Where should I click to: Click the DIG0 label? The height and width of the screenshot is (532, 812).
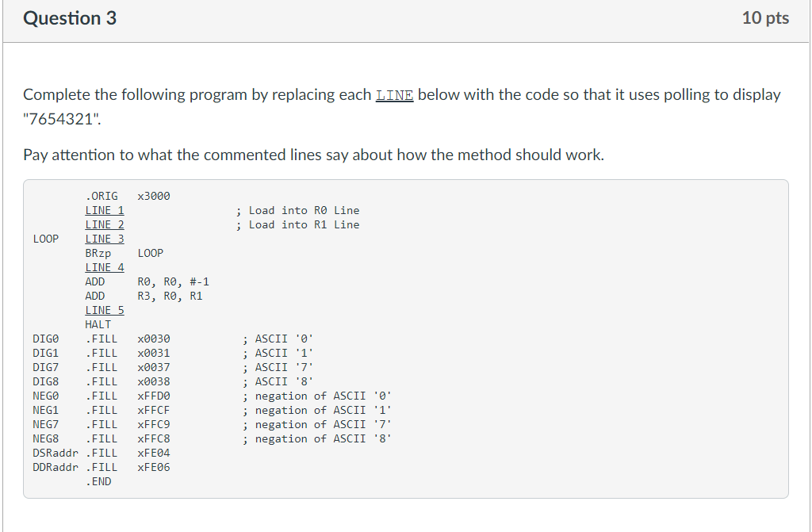pos(45,339)
